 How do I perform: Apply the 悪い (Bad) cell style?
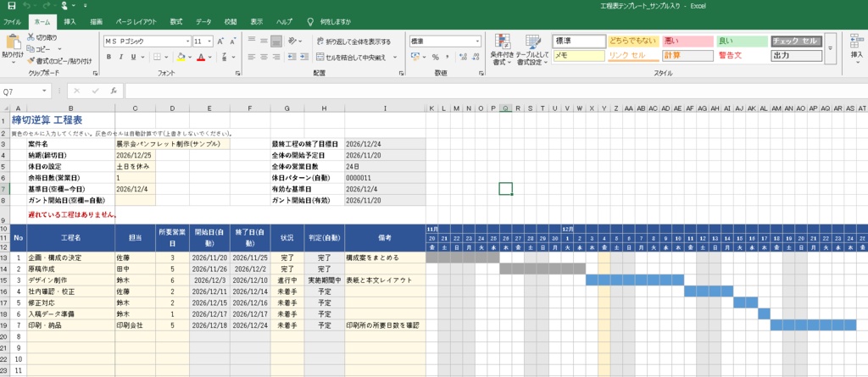point(687,41)
